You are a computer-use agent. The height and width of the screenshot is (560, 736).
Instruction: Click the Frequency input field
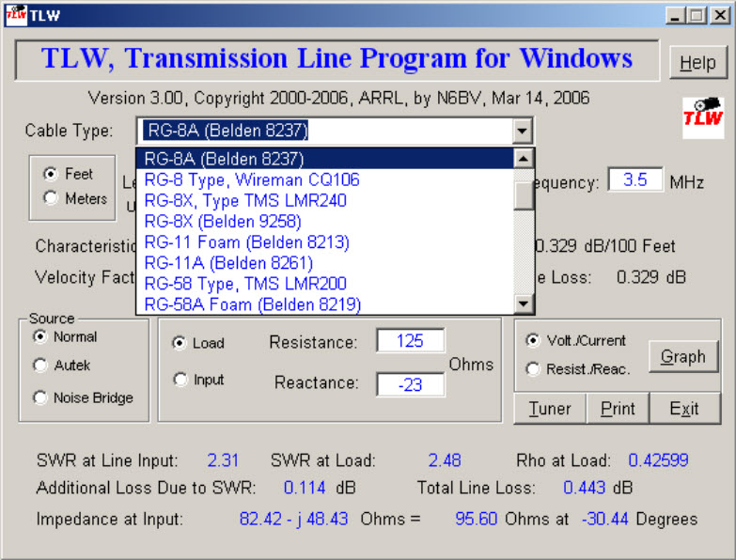635,179
